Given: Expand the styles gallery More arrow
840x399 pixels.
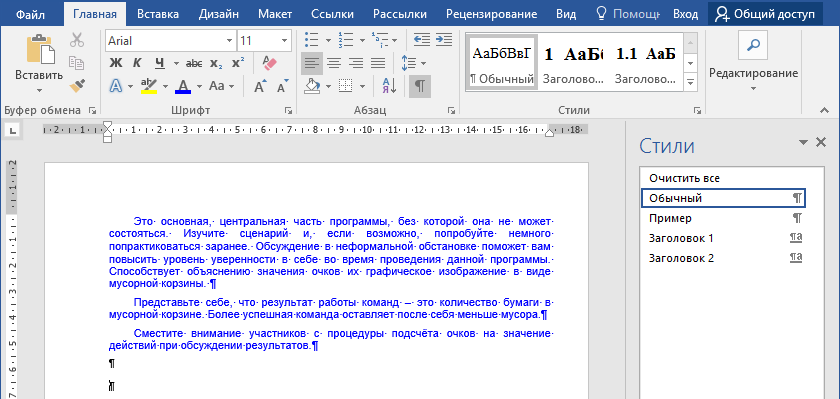Looking at the screenshot, I should [x=691, y=82].
